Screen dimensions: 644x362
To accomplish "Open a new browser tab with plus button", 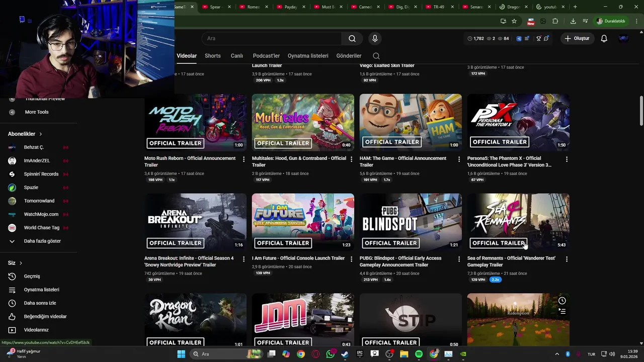I will (575, 7).
